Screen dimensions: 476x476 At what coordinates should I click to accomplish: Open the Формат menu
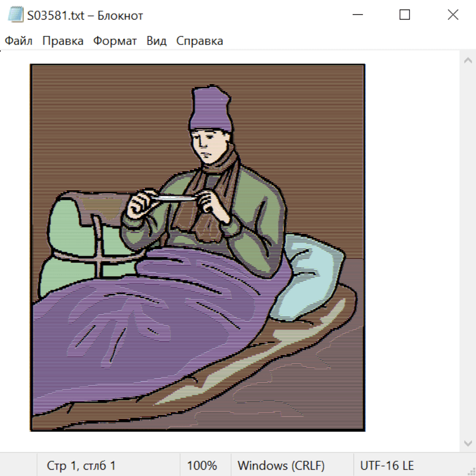(115, 41)
